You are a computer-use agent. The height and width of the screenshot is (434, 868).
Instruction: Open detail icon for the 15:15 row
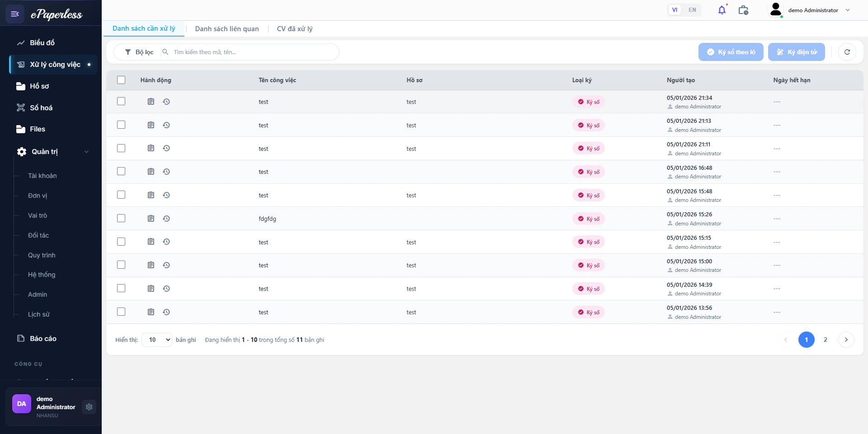point(151,242)
